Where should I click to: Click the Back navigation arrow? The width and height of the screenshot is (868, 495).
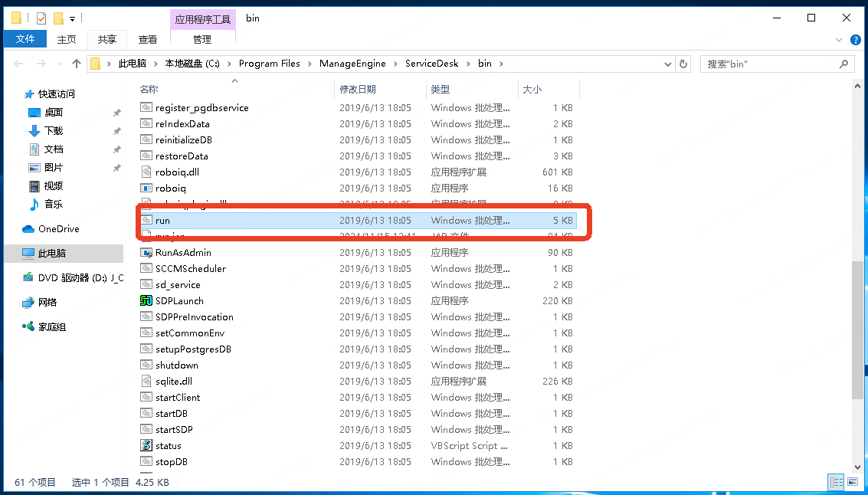pos(18,64)
